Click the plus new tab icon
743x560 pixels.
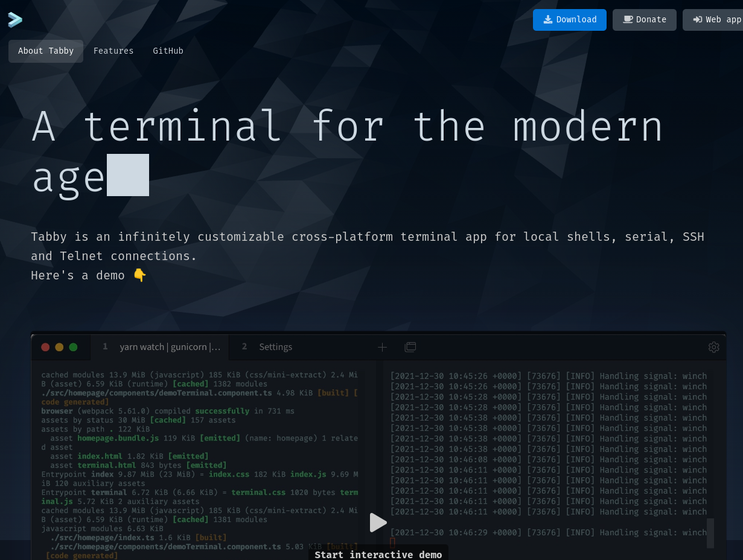click(x=382, y=347)
